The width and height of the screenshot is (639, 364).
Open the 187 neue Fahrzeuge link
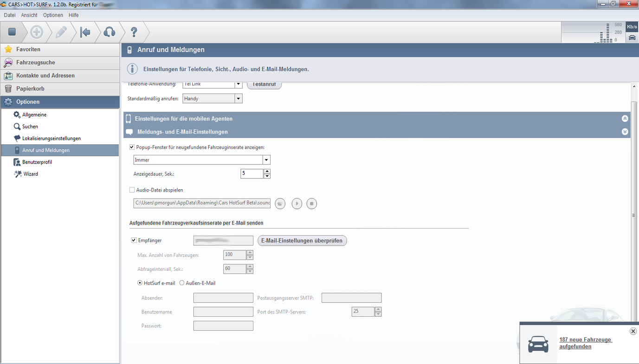point(585,343)
